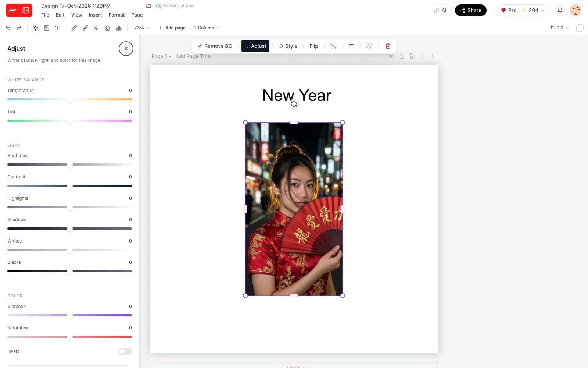The height and width of the screenshot is (368, 588).
Task: Select the pointer selection tool
Action: pos(36,28)
